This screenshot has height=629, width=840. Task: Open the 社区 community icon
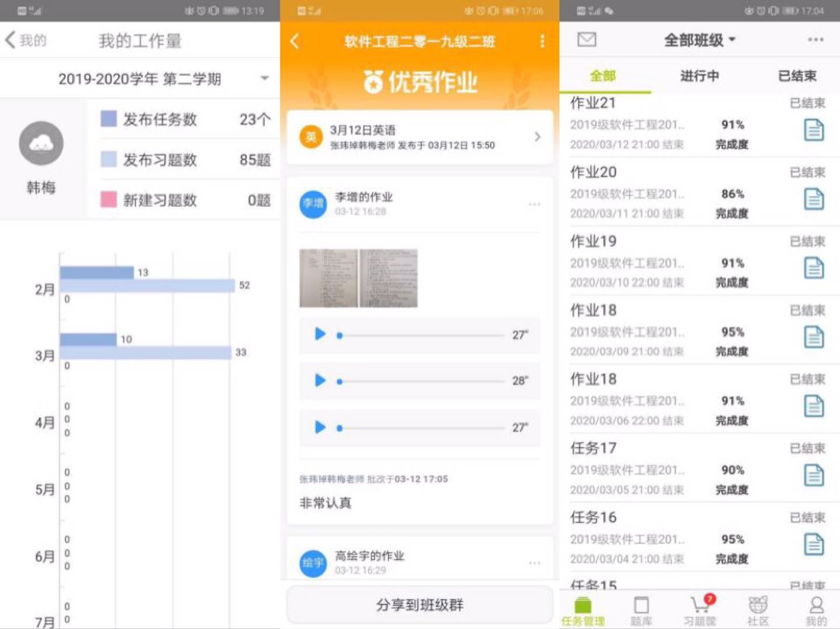click(758, 609)
